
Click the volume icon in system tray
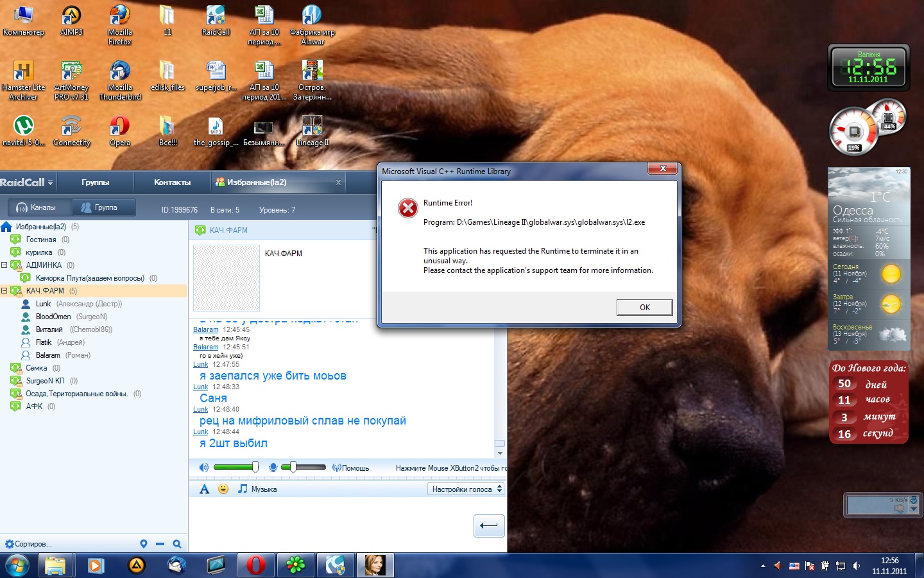[856, 566]
